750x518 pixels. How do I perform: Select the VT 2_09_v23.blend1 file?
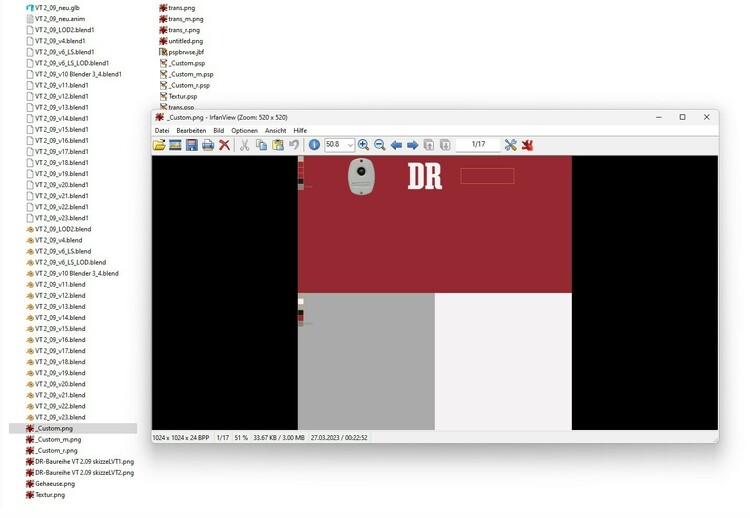(61, 218)
